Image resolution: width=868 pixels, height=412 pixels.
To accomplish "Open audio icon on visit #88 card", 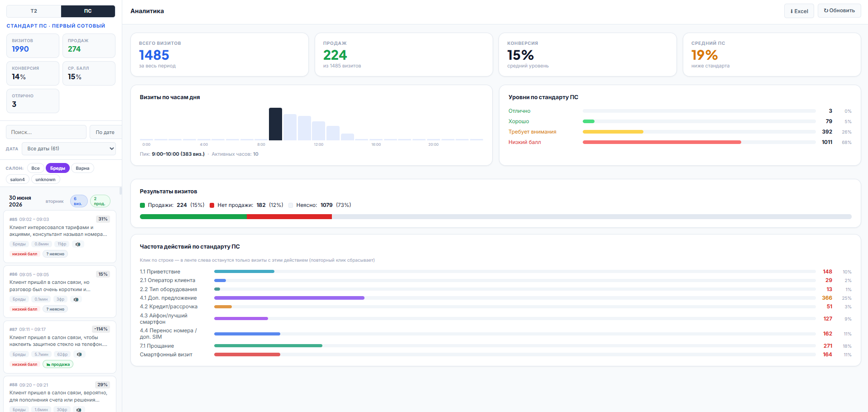I will point(79,410).
